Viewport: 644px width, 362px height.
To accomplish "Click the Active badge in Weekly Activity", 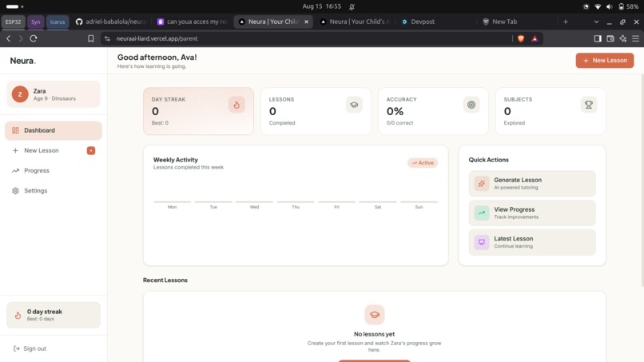I will point(423,163).
